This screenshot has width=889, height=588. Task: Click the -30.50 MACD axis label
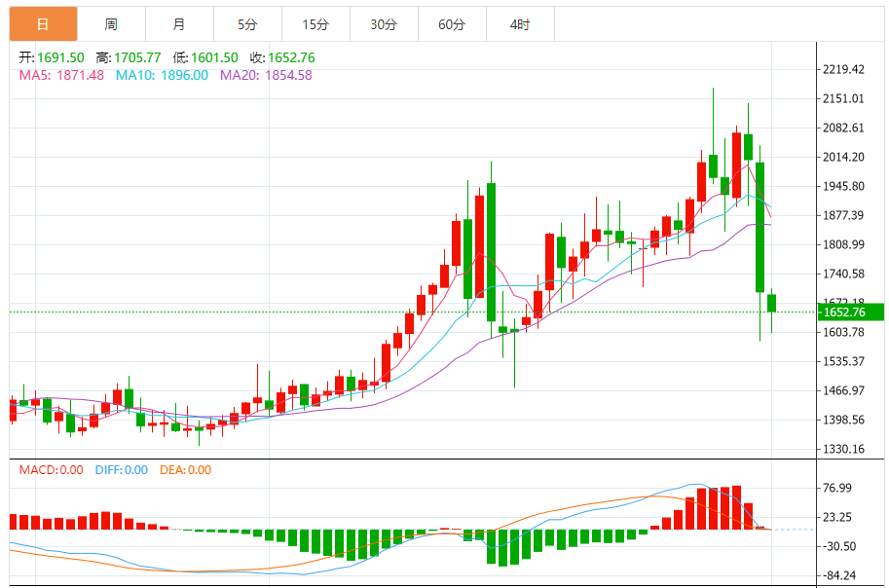coord(839,546)
